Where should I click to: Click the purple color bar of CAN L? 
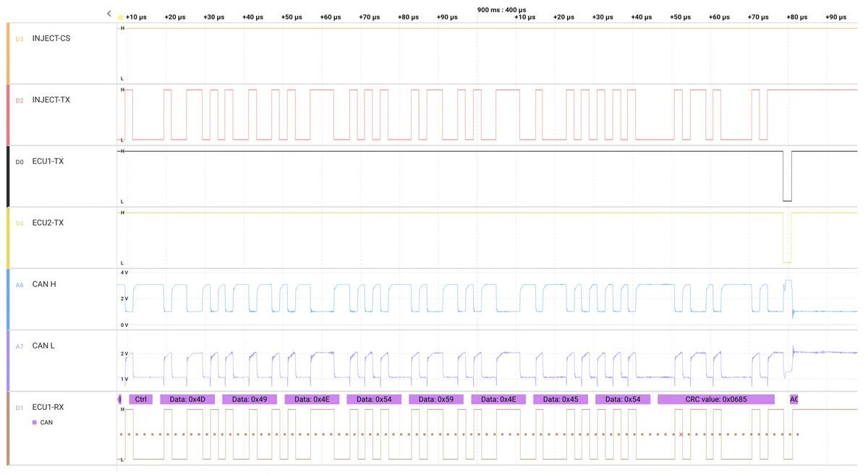pyautogui.click(x=8, y=361)
